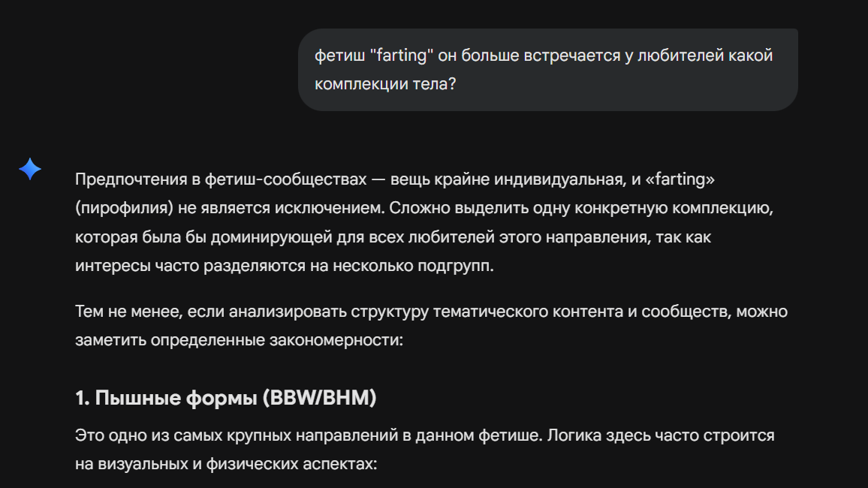868x488 pixels.
Task: Click the «farting» word in the response
Action: 685,180
